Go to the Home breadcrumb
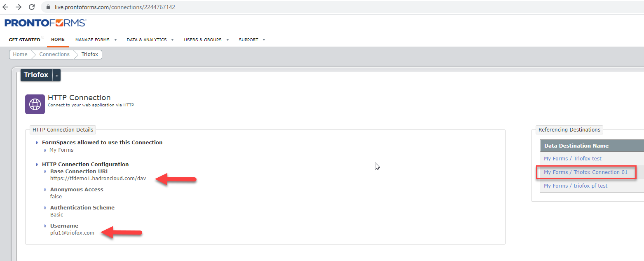 point(20,54)
